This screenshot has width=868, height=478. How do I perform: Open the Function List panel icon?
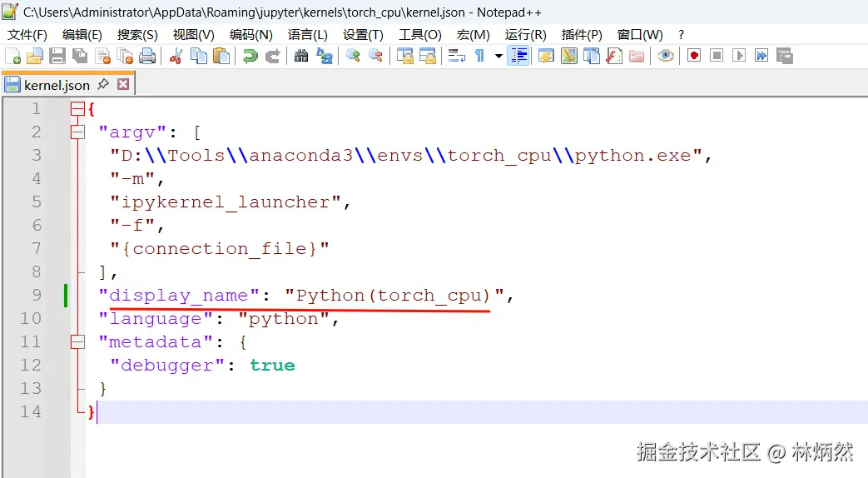[614, 56]
